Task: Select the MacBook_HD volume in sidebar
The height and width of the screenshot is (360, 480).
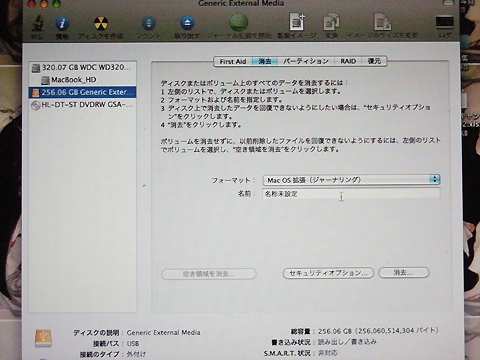Action: tap(82, 80)
